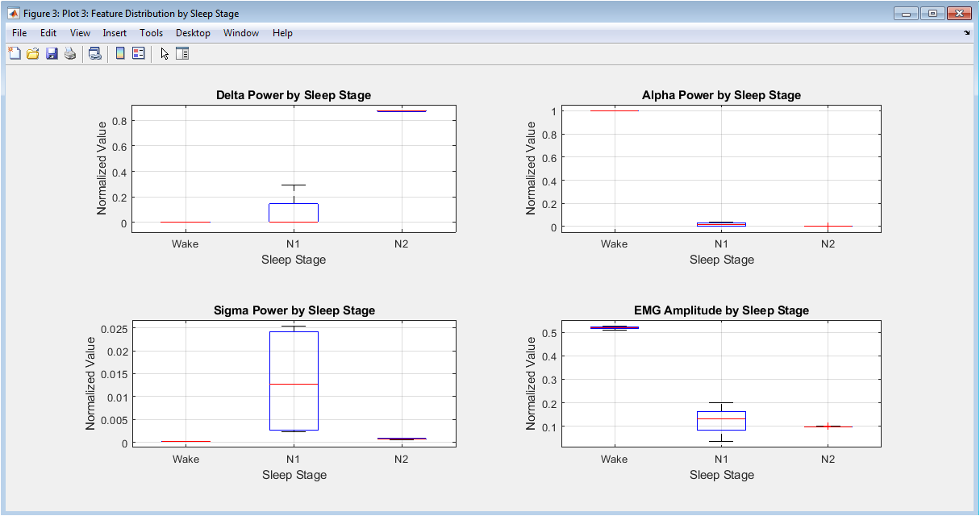980x516 pixels.
Task: Print the figure using the printer icon
Action: (70, 54)
